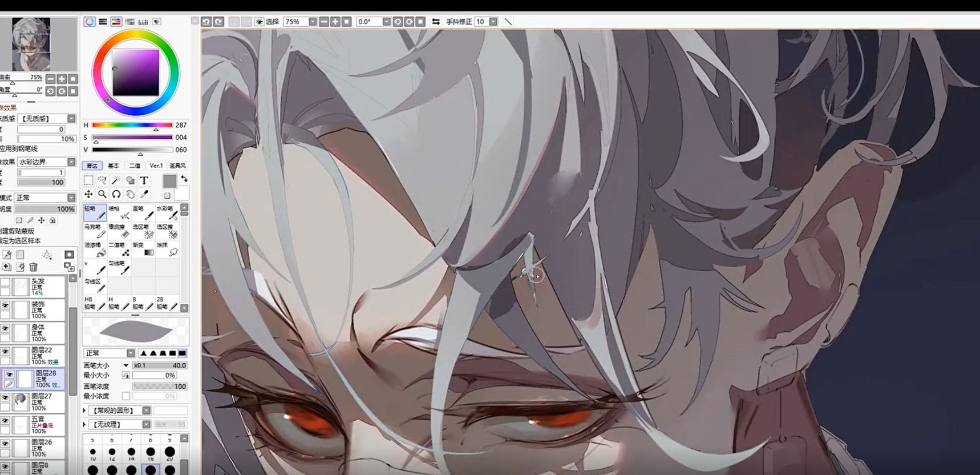Image resolution: width=980 pixels, height=475 pixels.
Task: Click the redo button in top toolbar
Action: (218, 22)
